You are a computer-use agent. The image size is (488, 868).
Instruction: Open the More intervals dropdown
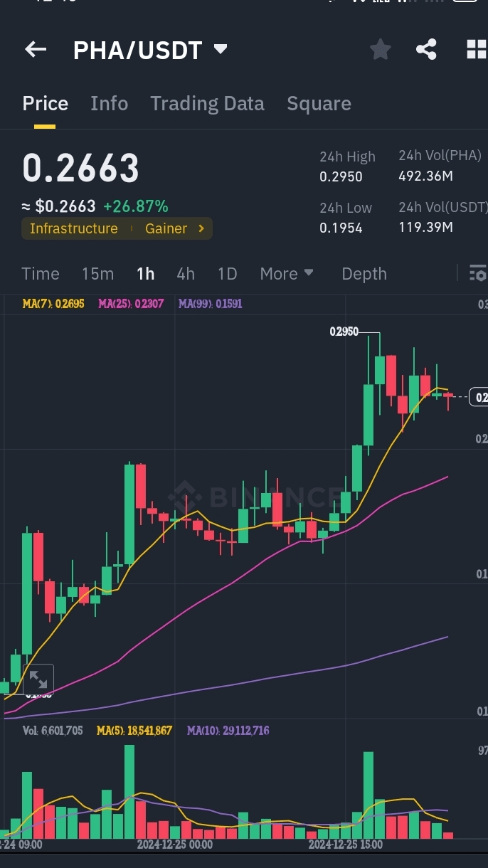click(x=287, y=273)
